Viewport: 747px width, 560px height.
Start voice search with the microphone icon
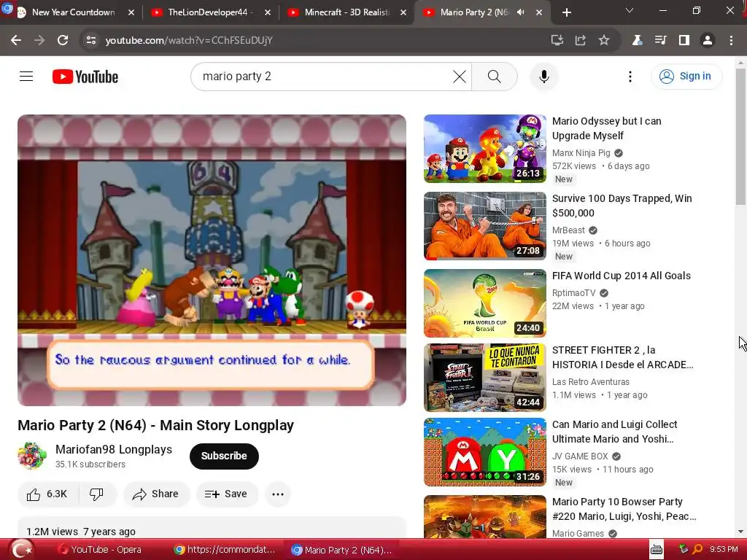pos(543,76)
